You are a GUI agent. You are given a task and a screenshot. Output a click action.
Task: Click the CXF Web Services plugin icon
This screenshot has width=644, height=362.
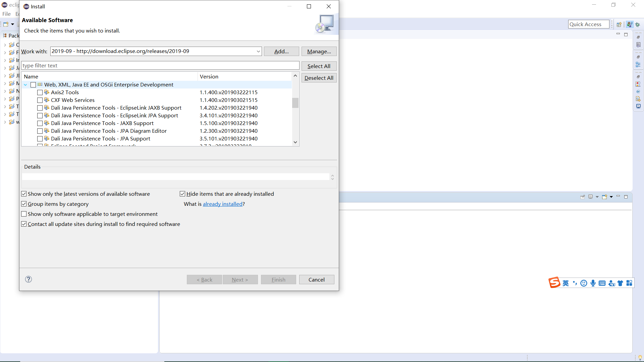(x=47, y=100)
